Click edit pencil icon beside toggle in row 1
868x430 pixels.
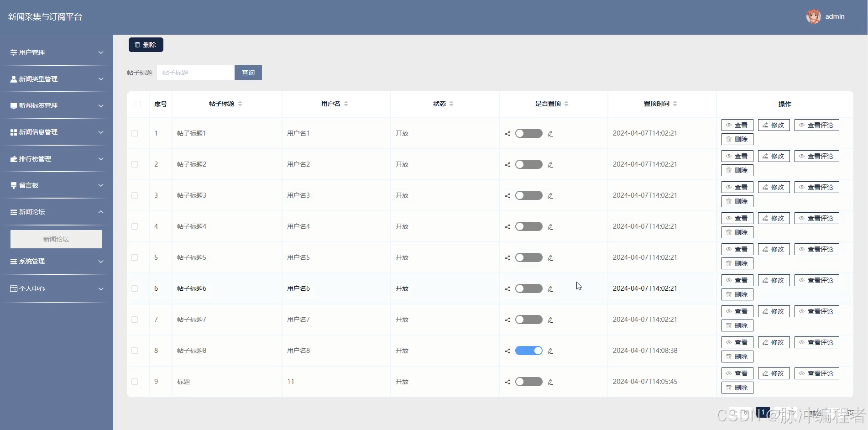550,134
